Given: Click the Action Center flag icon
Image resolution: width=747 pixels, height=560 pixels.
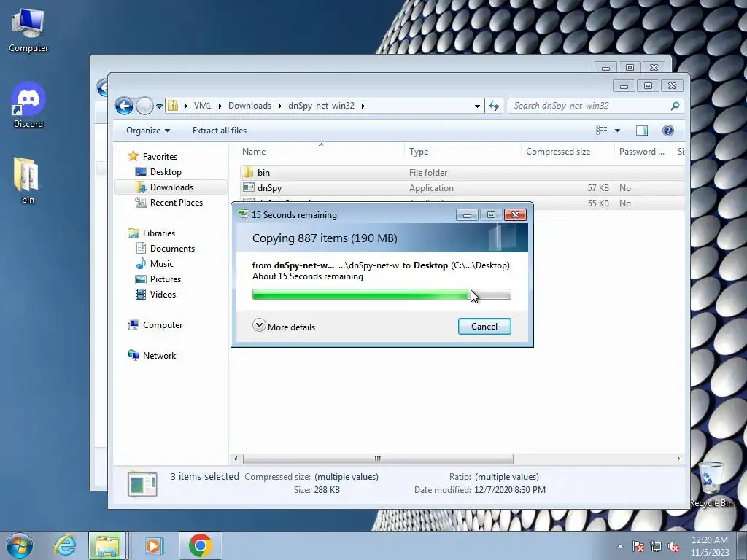Looking at the screenshot, I should pos(638,546).
